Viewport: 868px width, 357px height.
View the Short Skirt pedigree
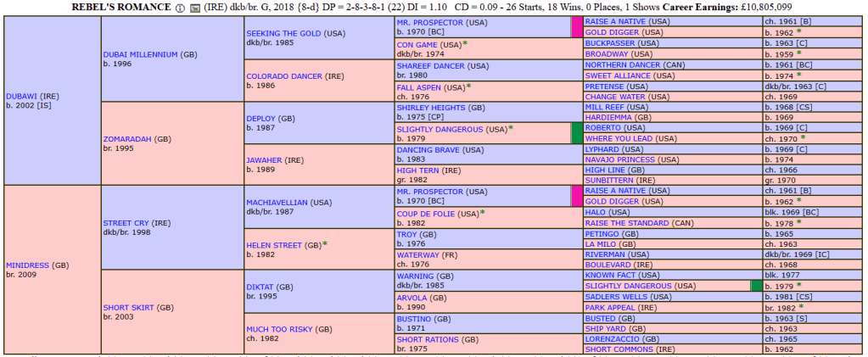coord(129,307)
